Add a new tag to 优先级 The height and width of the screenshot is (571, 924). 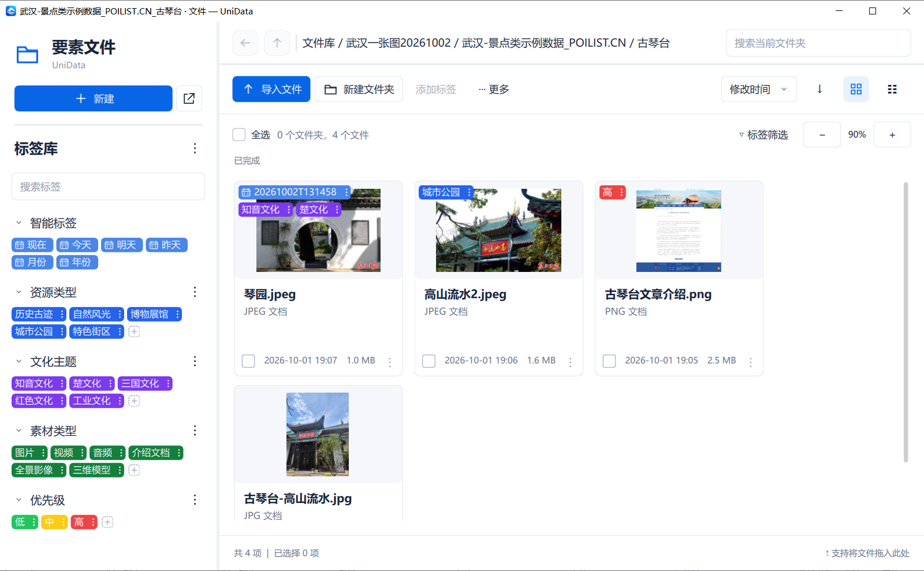click(107, 522)
